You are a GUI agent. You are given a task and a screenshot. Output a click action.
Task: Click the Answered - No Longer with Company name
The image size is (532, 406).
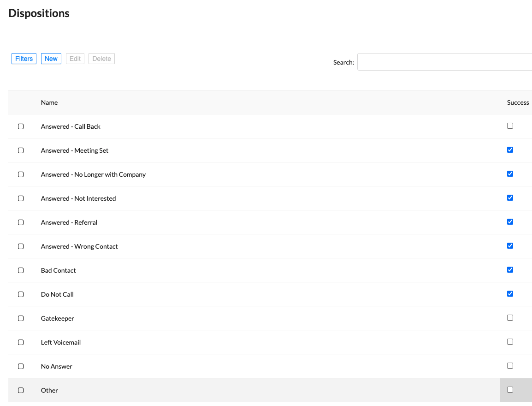coord(93,174)
